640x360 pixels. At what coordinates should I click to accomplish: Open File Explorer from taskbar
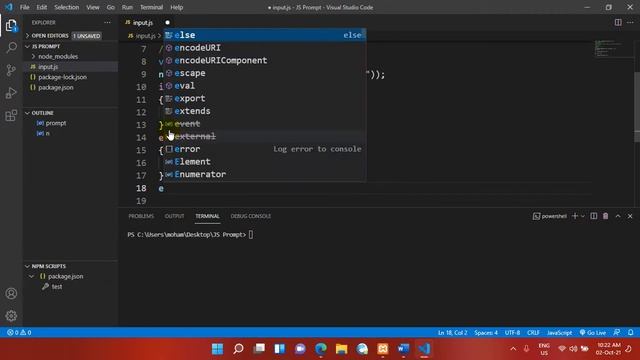point(342,349)
